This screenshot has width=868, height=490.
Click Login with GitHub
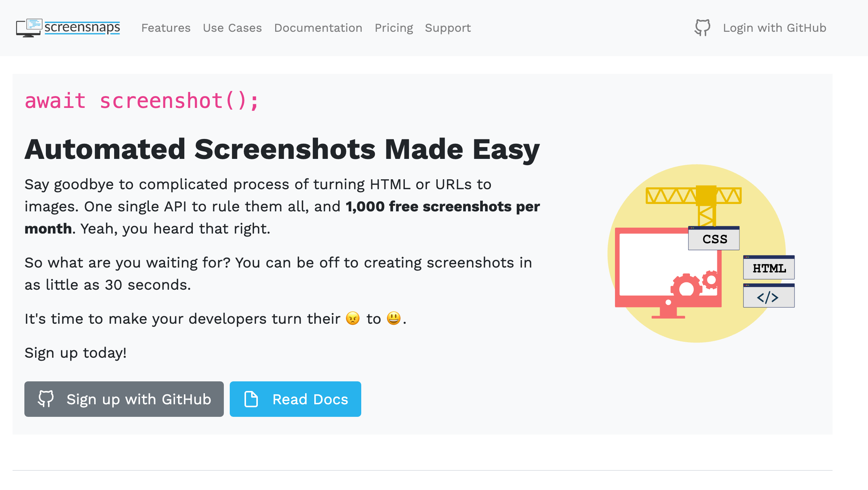[x=774, y=27]
